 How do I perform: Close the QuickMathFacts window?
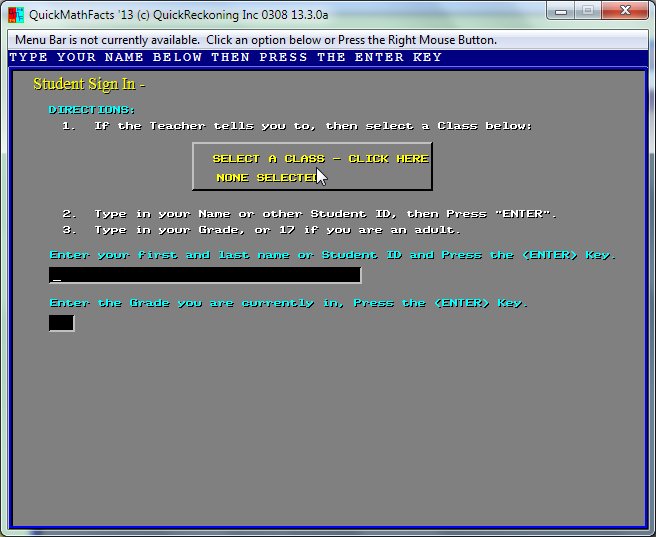[x=625, y=11]
